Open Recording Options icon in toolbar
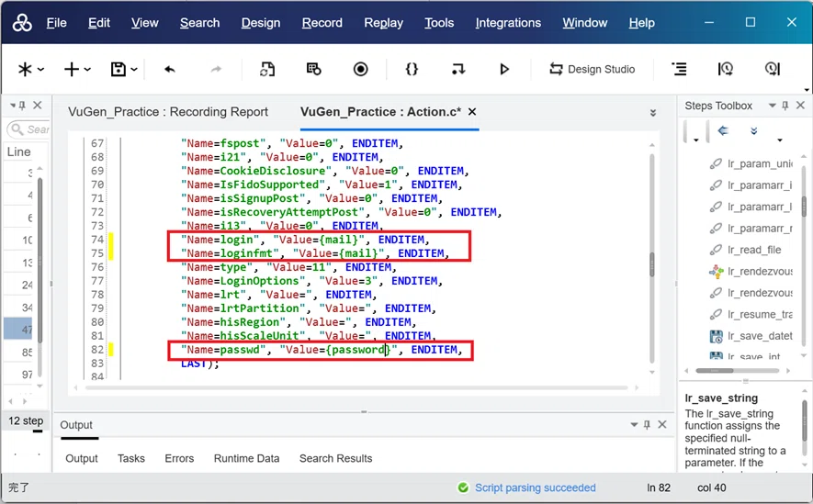This screenshot has height=504, width=813. [313, 69]
